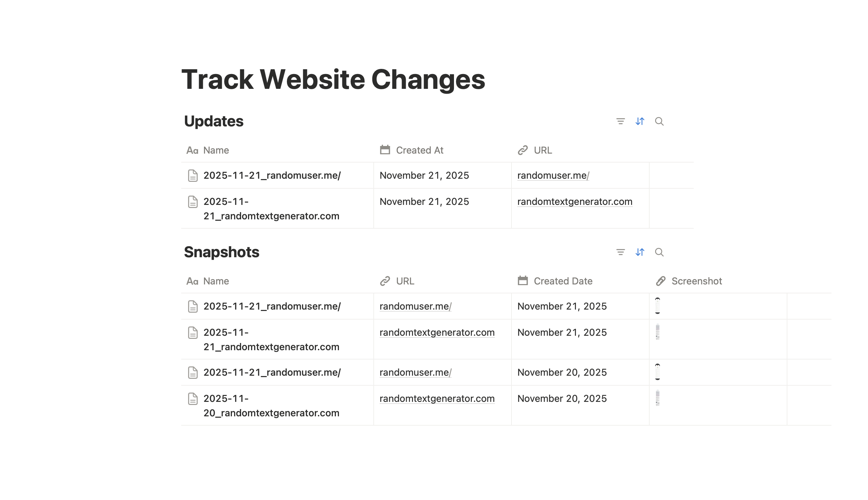Click the paperclip icon on the Screenshot column

point(661,281)
